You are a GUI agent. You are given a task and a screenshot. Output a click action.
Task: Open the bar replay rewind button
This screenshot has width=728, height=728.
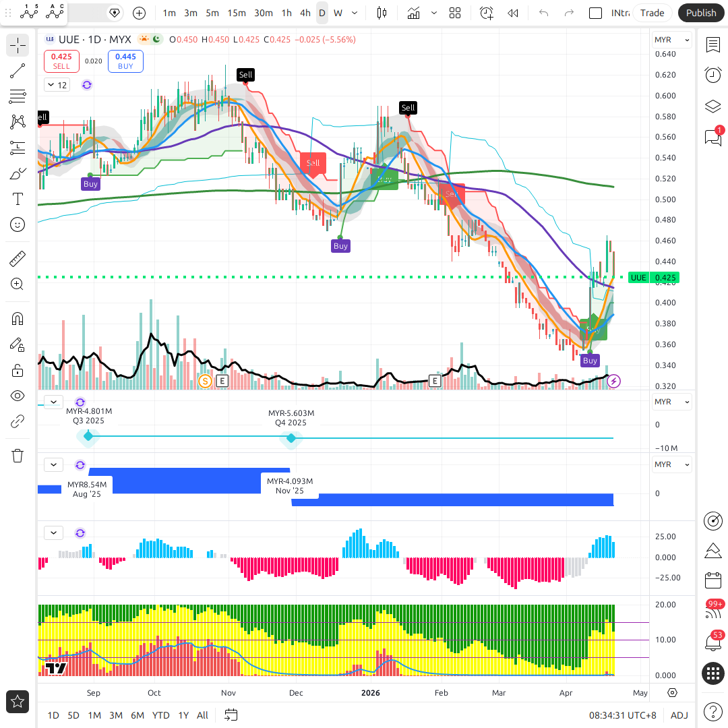(513, 13)
